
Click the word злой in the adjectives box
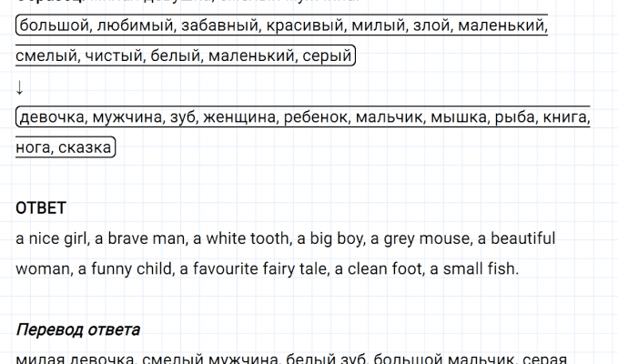(x=426, y=26)
